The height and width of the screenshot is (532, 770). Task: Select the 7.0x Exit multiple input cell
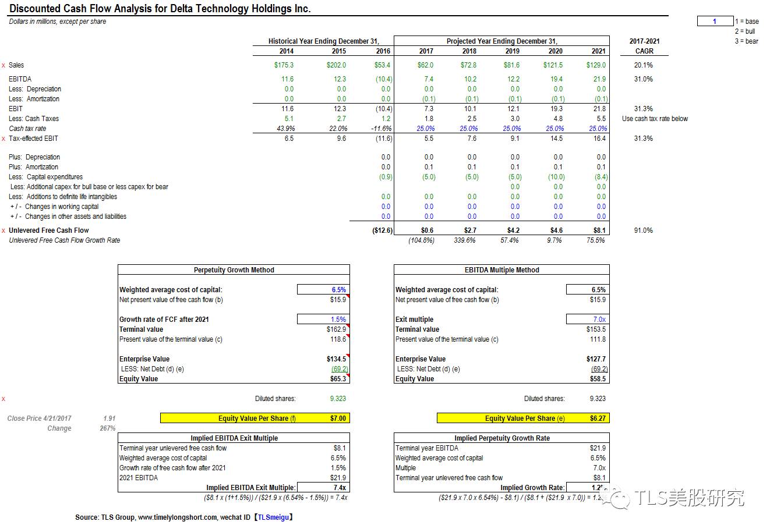[x=588, y=319]
